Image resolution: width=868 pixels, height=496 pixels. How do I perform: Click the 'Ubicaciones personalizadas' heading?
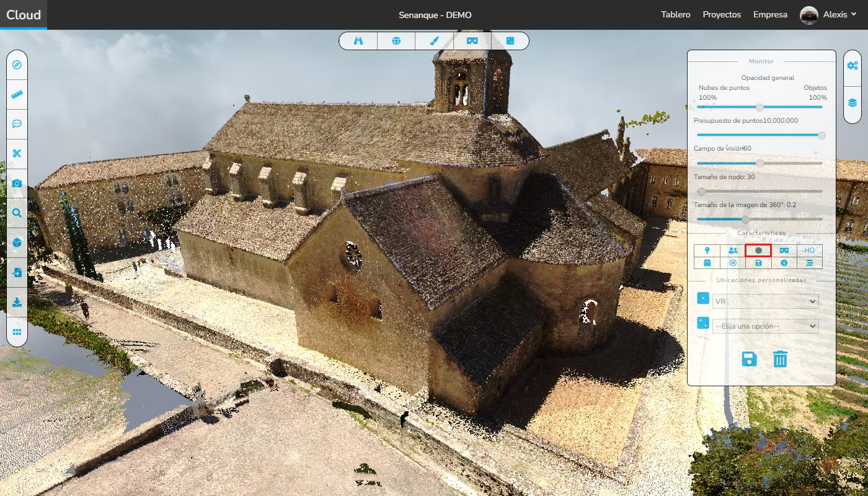point(761,280)
